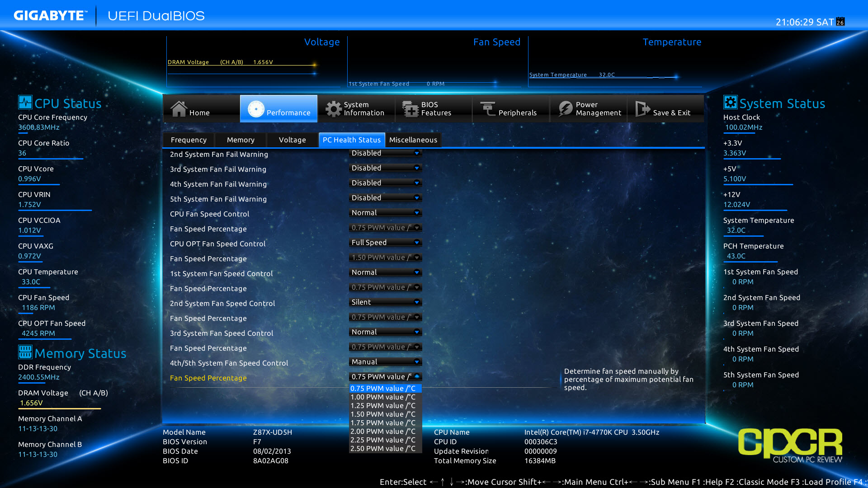Click the CPU OPT Fan Speed 4245 RPM
Screen dimensions: 868x488
tap(38, 333)
